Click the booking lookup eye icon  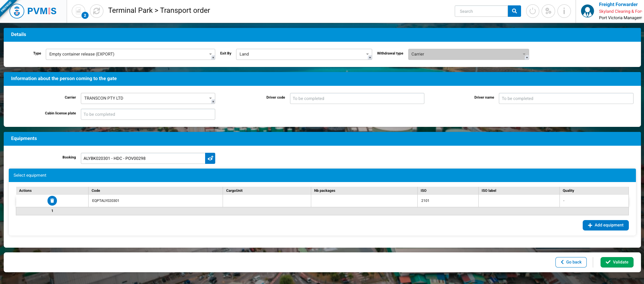coord(210,158)
